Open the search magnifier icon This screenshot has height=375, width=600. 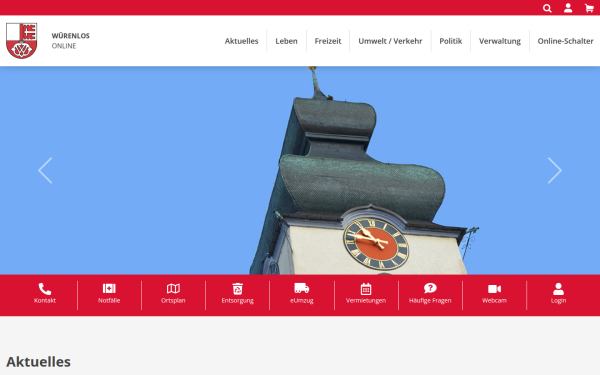click(x=547, y=8)
